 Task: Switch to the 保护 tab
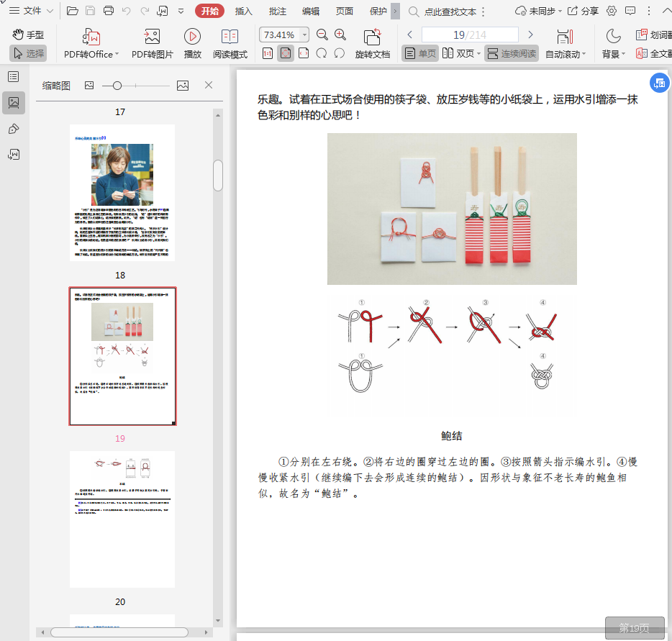pyautogui.click(x=378, y=11)
